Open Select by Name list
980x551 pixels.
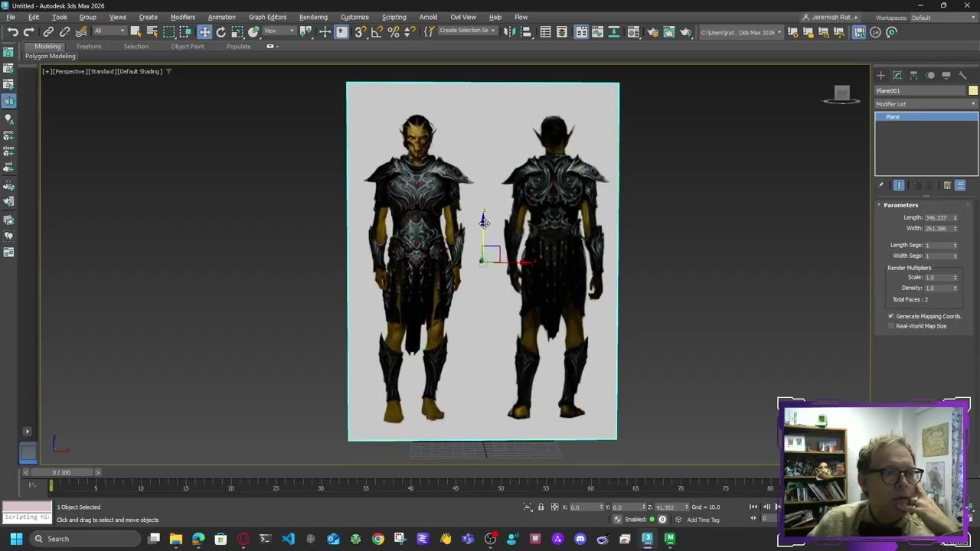pyautogui.click(x=152, y=31)
